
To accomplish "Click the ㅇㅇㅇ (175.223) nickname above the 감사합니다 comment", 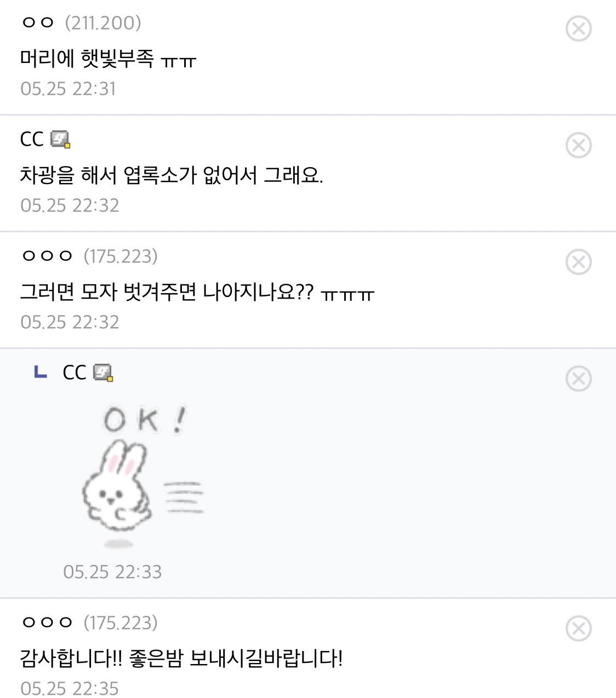I will click(89, 622).
